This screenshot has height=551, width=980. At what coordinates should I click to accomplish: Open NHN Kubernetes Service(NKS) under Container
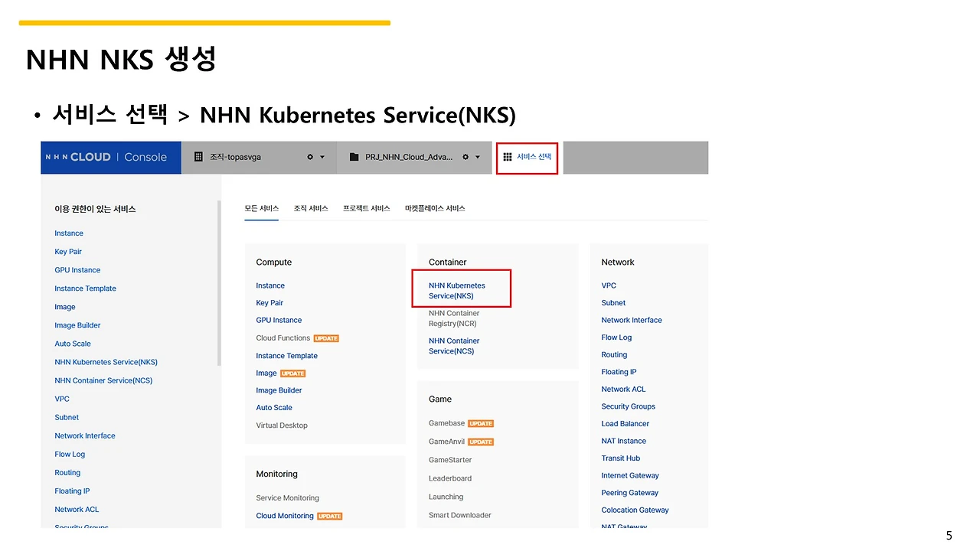(x=457, y=291)
